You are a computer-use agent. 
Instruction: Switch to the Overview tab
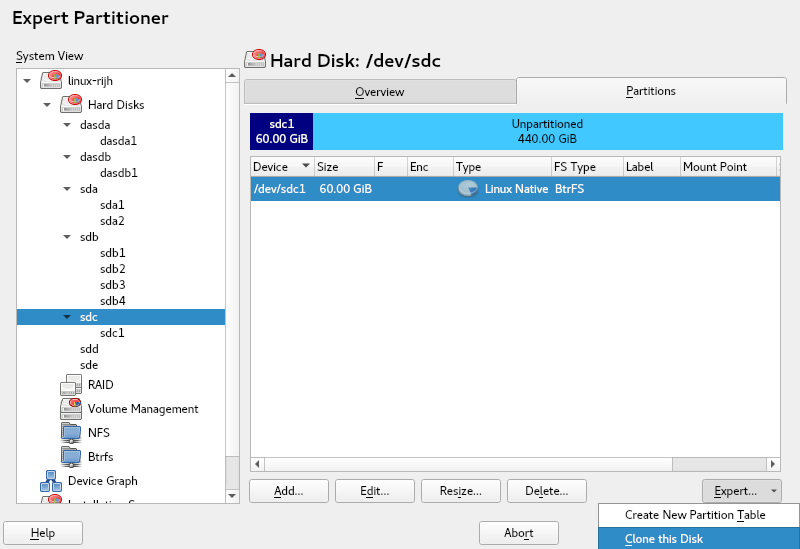380,92
